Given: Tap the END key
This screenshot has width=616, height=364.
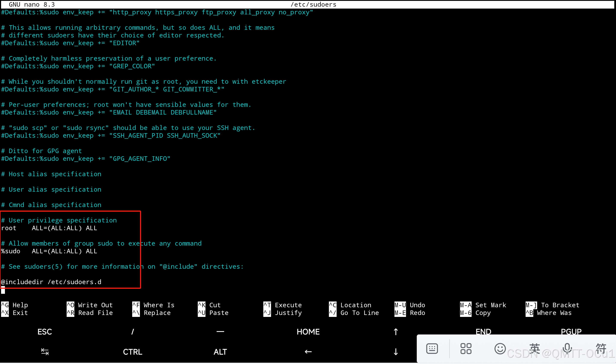Looking at the screenshot, I should click(x=483, y=332).
